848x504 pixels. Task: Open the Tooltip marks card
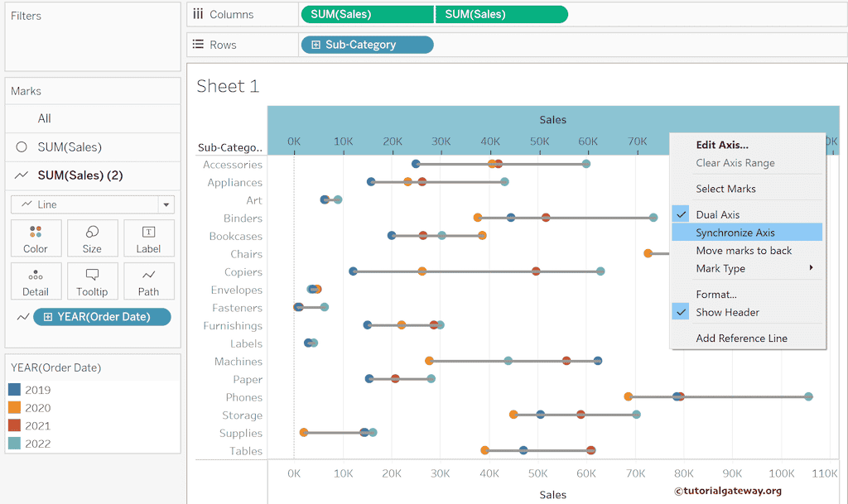pos(92,281)
